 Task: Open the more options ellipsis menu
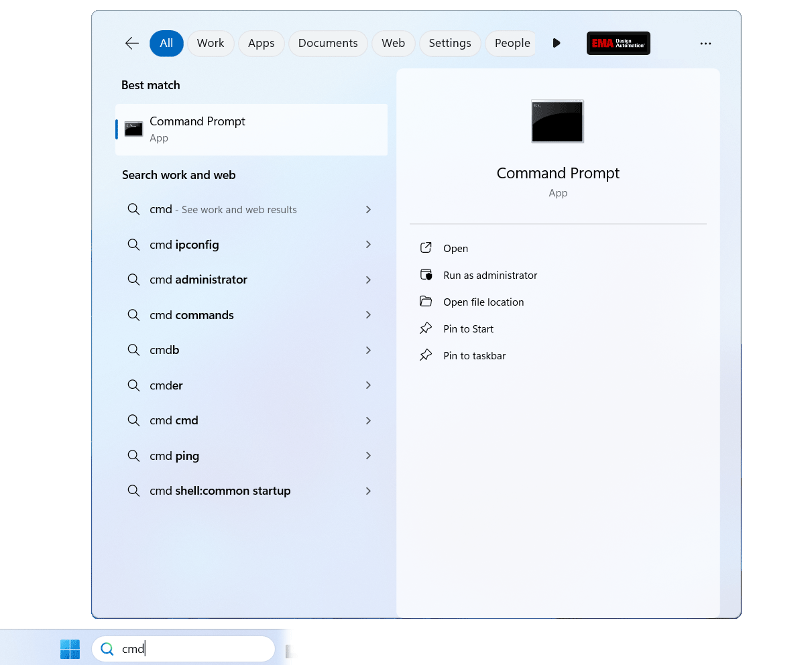click(705, 43)
